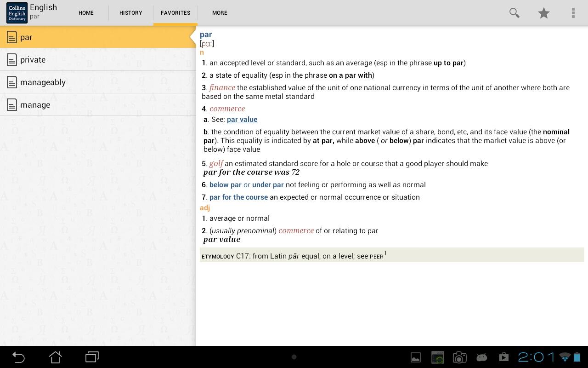Select the "manageably" favorite entry
The width and height of the screenshot is (588, 368).
[43, 82]
